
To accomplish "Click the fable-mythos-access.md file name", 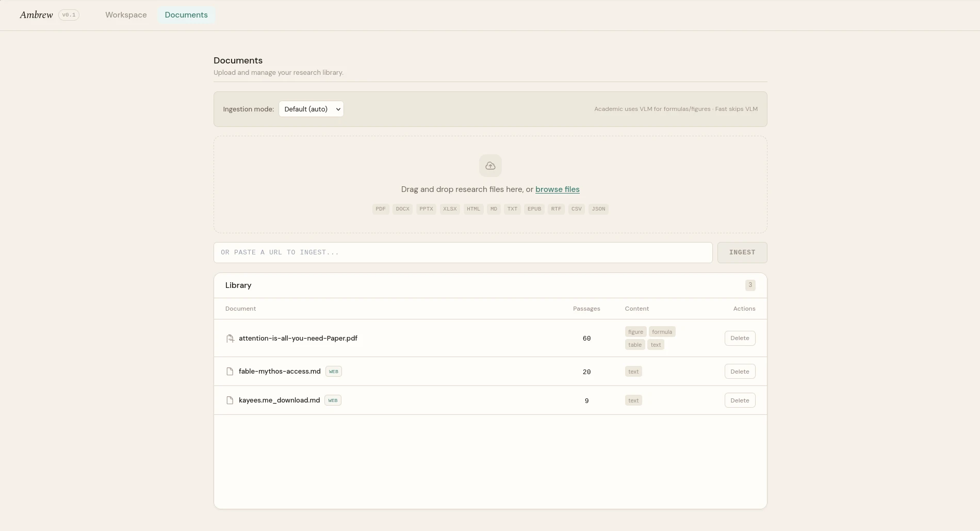I will pyautogui.click(x=280, y=372).
